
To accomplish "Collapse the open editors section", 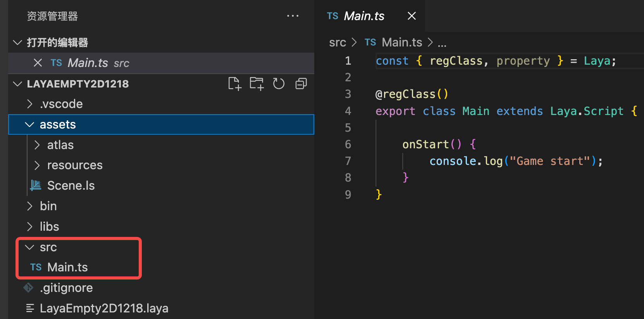I will click(x=17, y=43).
